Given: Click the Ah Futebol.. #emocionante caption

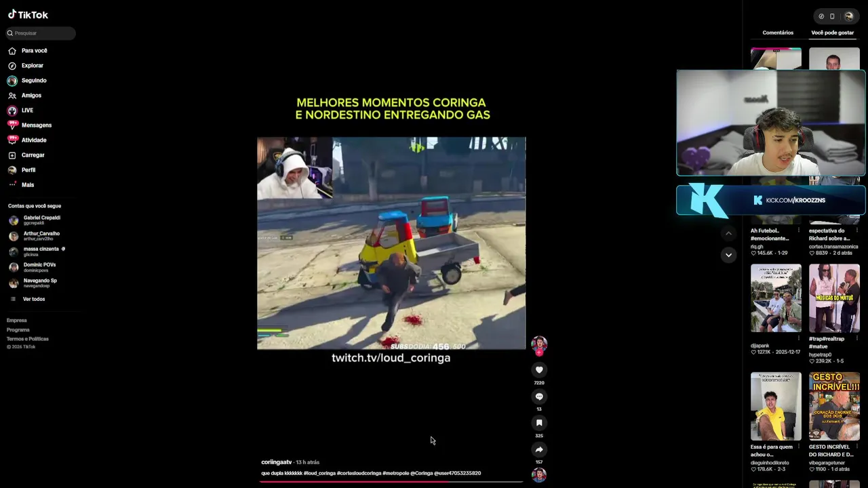Looking at the screenshot, I should pos(770,235).
